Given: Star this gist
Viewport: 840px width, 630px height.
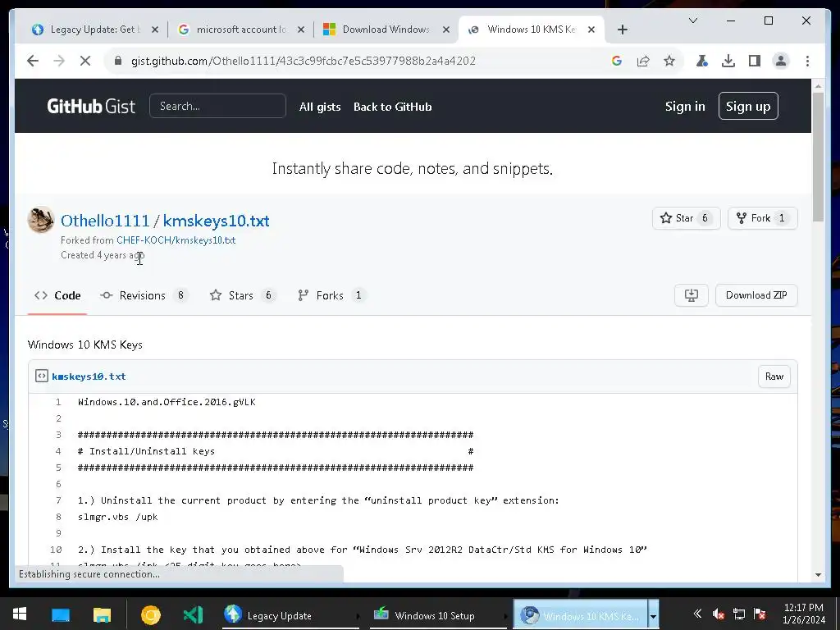Looking at the screenshot, I should tap(686, 218).
